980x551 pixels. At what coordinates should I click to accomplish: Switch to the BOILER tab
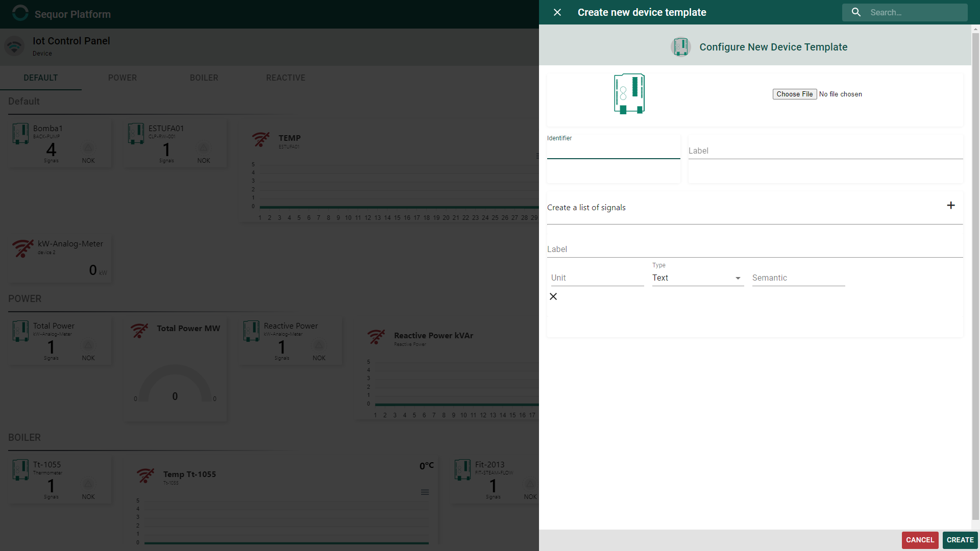click(x=204, y=78)
